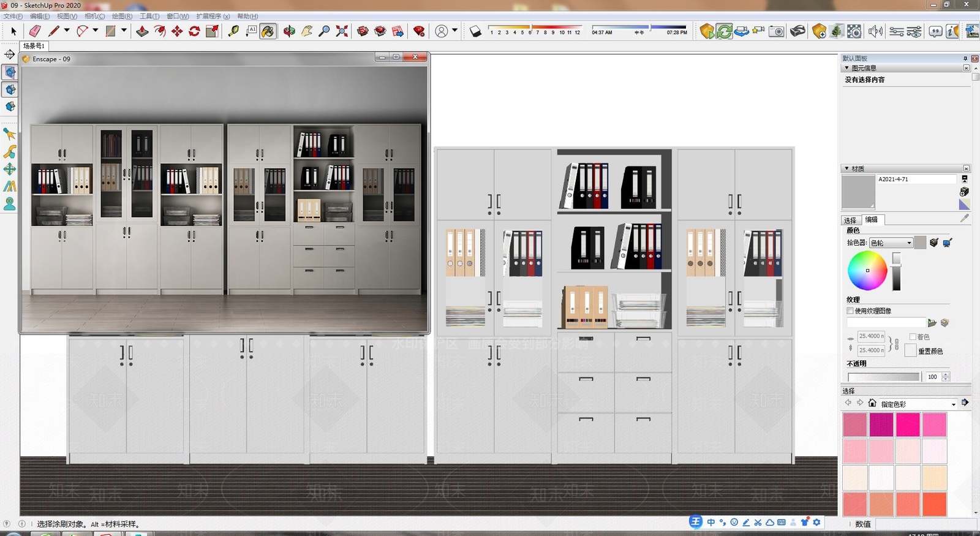
Task: Select the Rectangle shape tool
Action: [111, 31]
